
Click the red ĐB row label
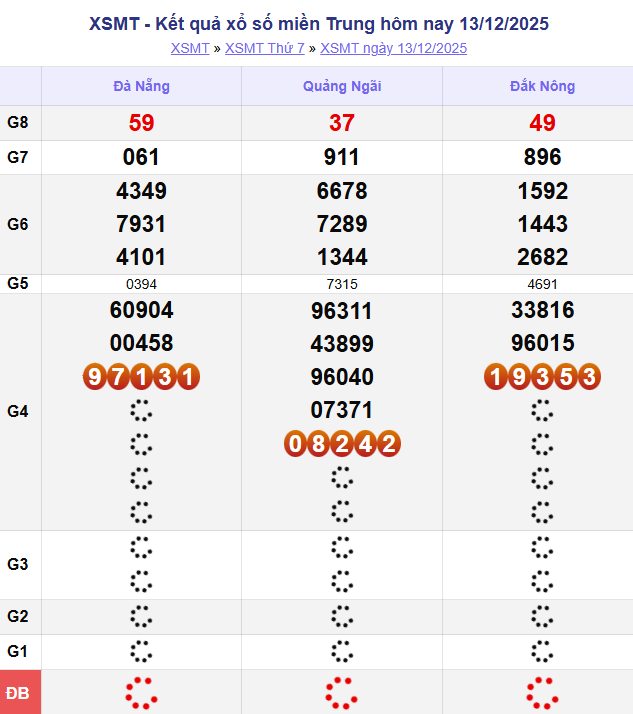(x=20, y=692)
